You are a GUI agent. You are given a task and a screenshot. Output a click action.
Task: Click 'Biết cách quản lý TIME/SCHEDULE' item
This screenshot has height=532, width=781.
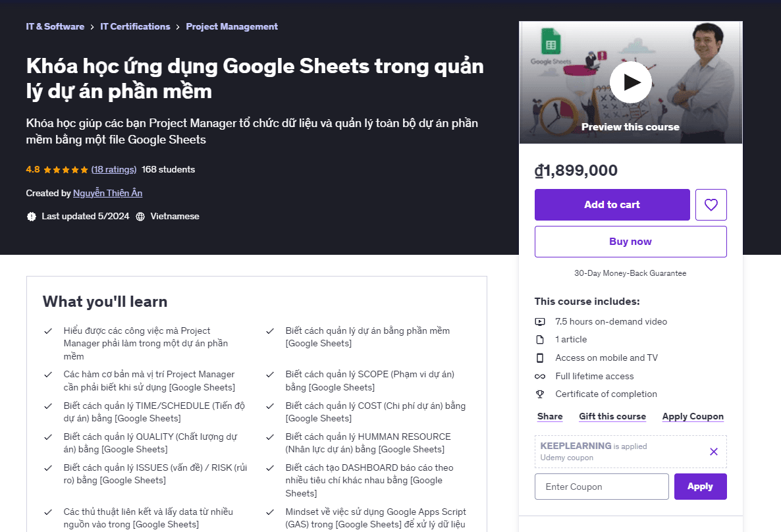[x=154, y=412]
